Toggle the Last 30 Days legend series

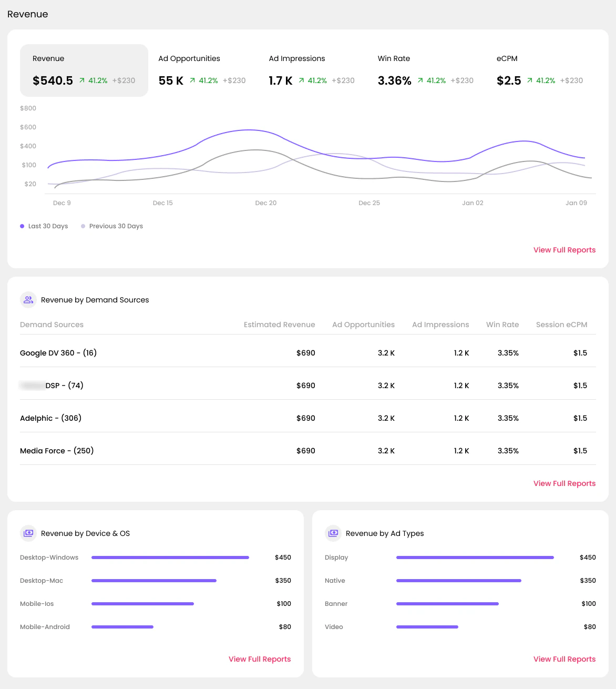[44, 226]
